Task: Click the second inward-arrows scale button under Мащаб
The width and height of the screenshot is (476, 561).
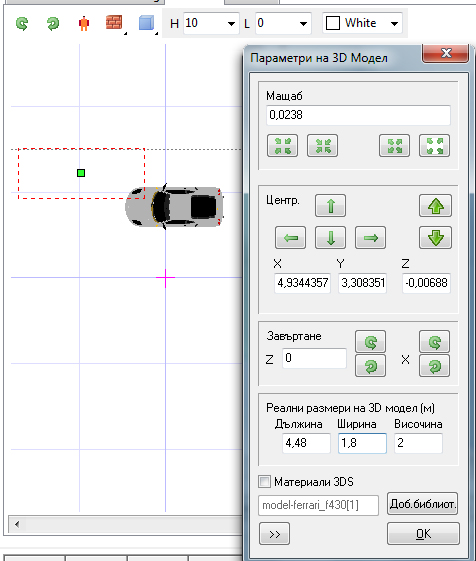Action: click(322, 146)
